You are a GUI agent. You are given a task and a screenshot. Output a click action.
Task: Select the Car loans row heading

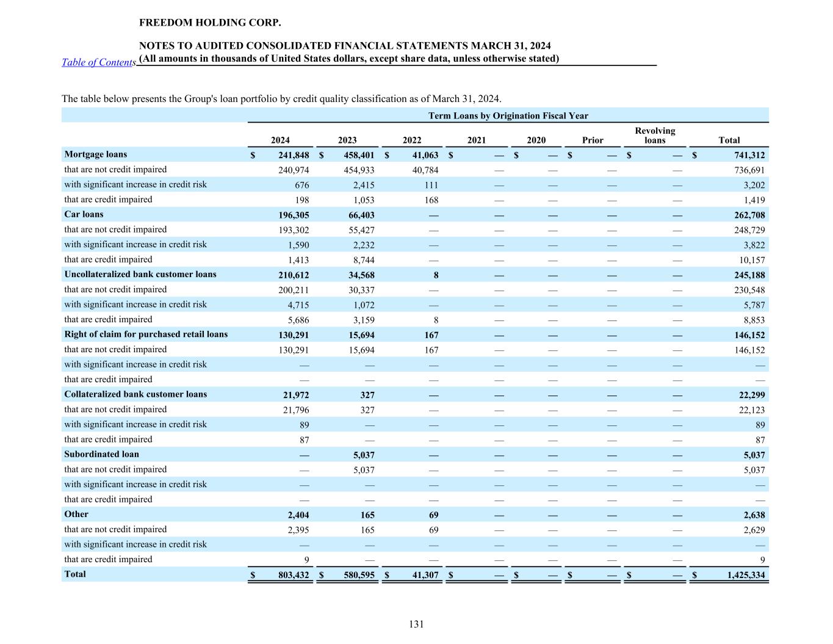point(84,214)
